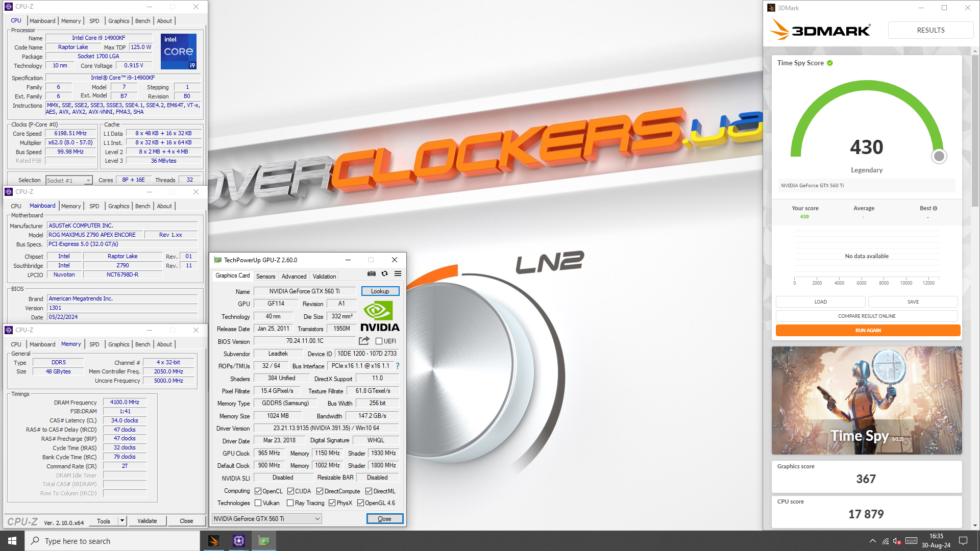The image size is (980, 551).
Task: Click the 3DMark LOAD button
Action: click(821, 302)
